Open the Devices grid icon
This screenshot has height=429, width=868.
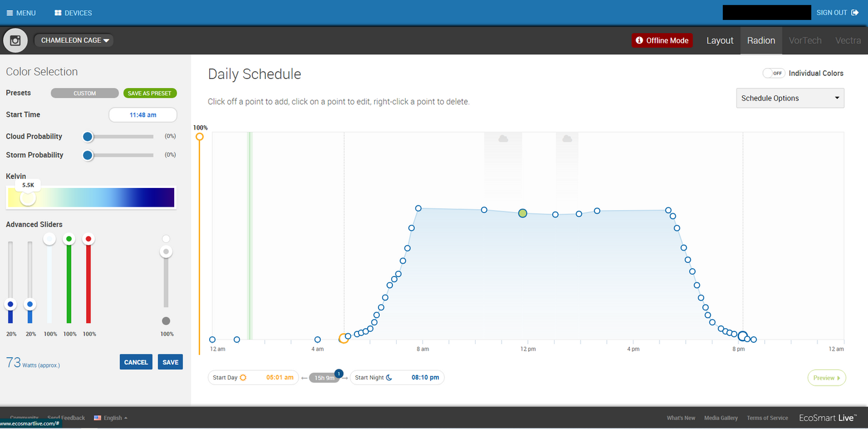pyautogui.click(x=58, y=13)
